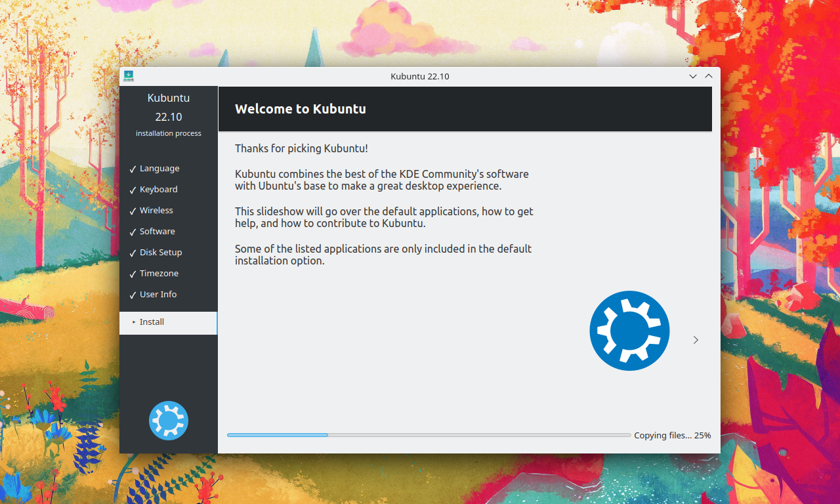Click the Kubuntu logo at sidebar bottom

pyautogui.click(x=169, y=421)
